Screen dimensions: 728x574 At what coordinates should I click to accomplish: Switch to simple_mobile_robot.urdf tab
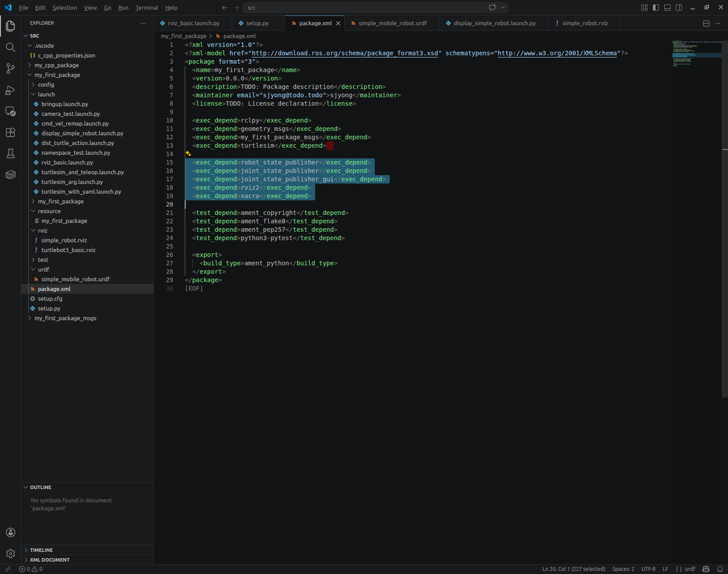pos(392,23)
